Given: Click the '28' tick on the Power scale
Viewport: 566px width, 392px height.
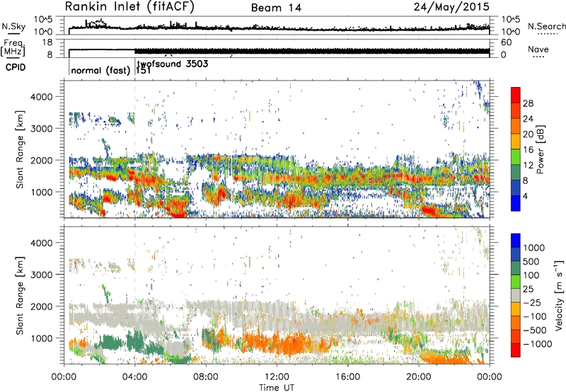Looking at the screenshot, I should click(528, 103).
